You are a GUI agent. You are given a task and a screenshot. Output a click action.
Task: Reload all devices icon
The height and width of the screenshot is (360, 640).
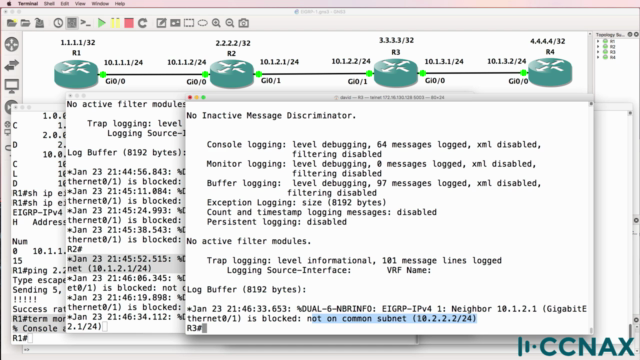click(142, 23)
